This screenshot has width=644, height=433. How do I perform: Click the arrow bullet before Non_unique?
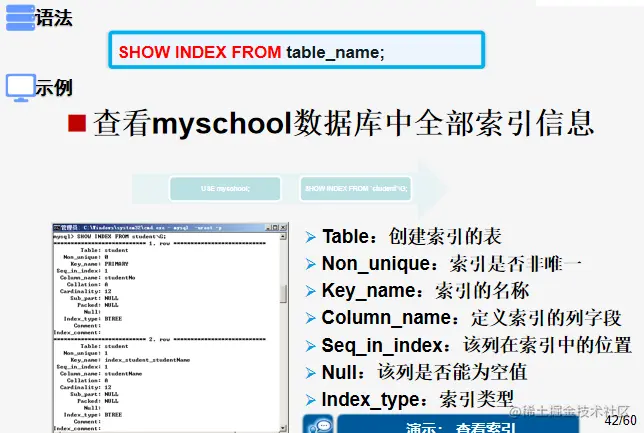tap(310, 264)
